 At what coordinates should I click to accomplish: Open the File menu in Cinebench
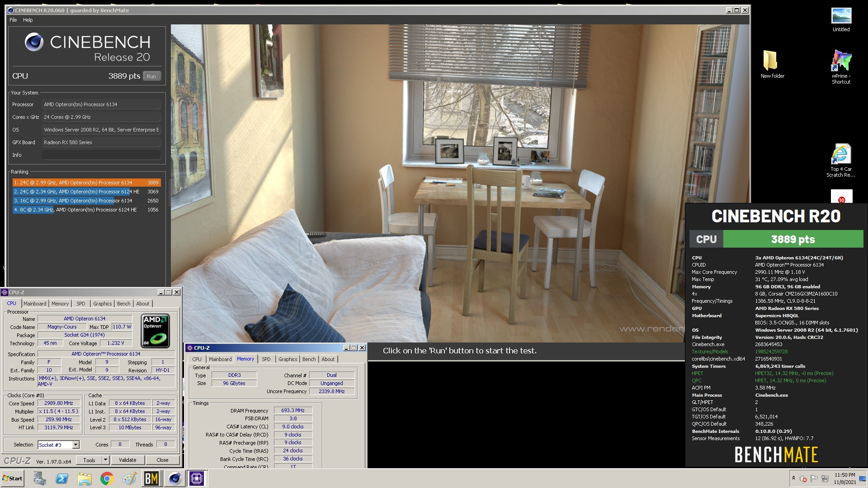13,20
